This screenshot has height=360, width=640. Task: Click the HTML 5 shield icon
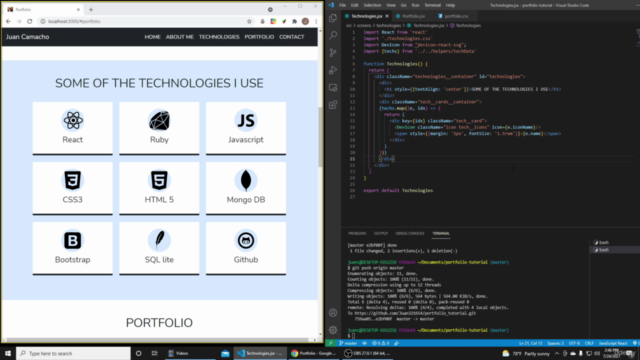[159, 180]
